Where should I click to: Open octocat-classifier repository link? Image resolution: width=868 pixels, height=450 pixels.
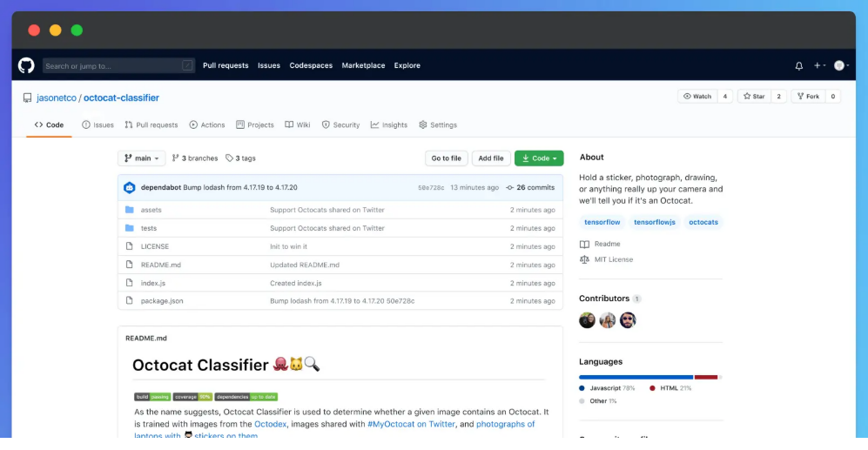(121, 98)
